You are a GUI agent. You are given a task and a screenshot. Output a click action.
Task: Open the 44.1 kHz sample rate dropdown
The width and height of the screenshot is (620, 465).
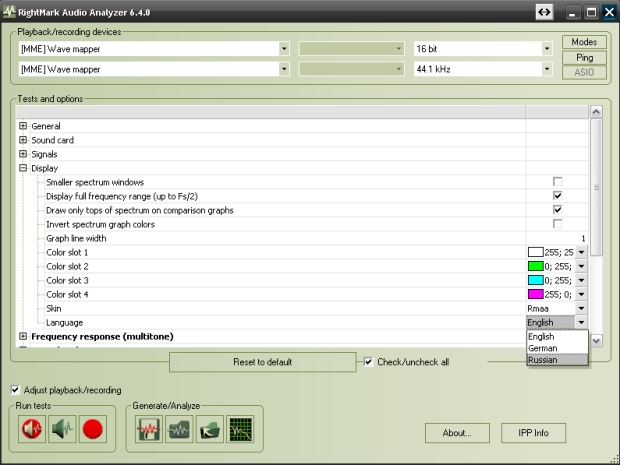(547, 69)
